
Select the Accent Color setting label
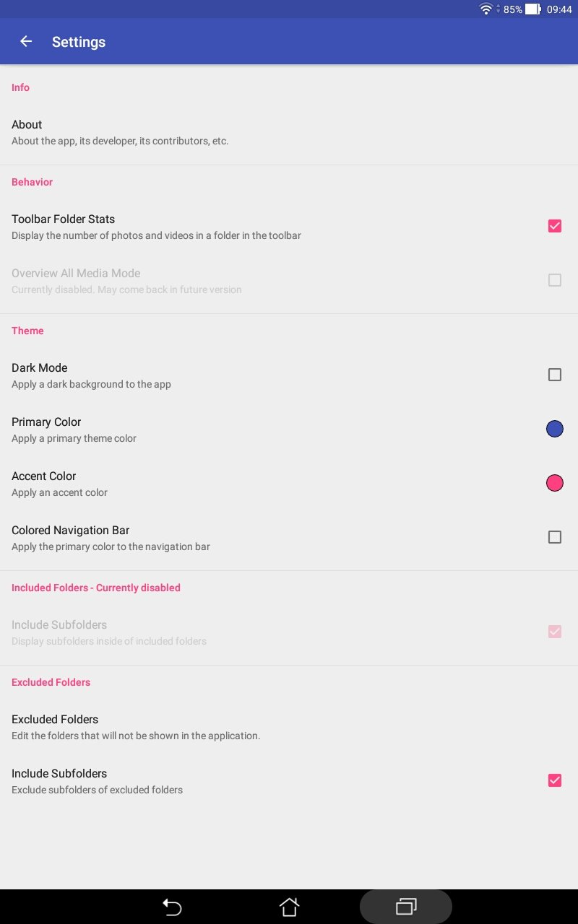point(43,476)
